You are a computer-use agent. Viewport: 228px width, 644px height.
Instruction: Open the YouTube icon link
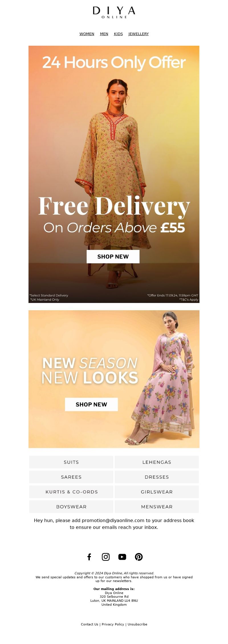122,557
